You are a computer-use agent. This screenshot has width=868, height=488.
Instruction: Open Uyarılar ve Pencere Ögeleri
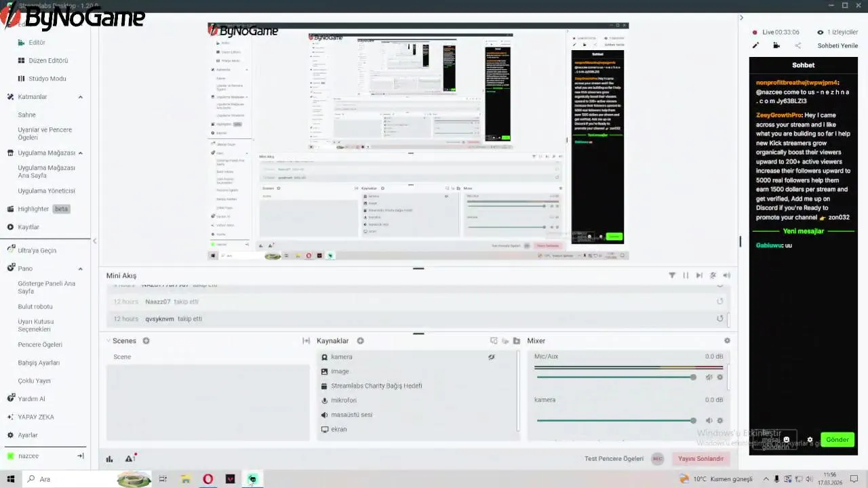pos(45,134)
